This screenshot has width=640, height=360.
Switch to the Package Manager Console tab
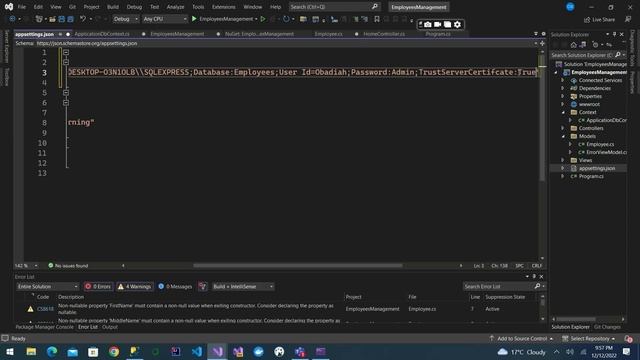point(44,327)
